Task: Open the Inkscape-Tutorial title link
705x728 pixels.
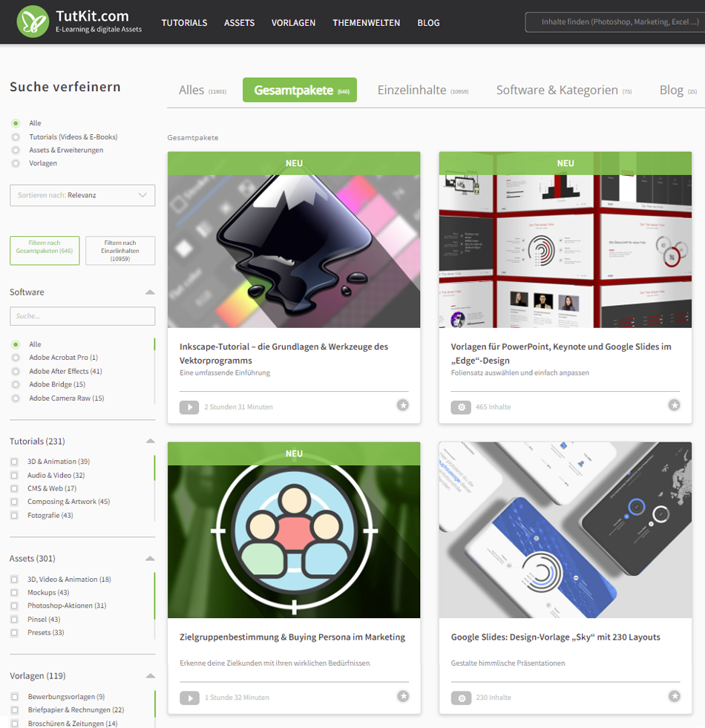Action: [x=283, y=353]
